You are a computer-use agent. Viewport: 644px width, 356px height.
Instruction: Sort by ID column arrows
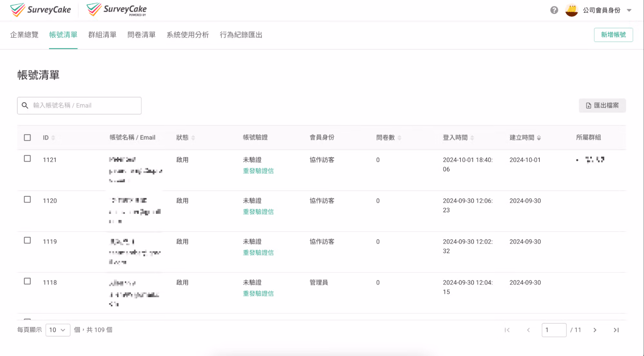(x=53, y=138)
